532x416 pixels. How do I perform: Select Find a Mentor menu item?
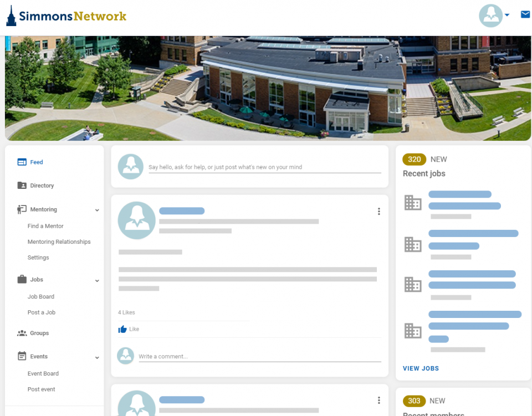[45, 226]
